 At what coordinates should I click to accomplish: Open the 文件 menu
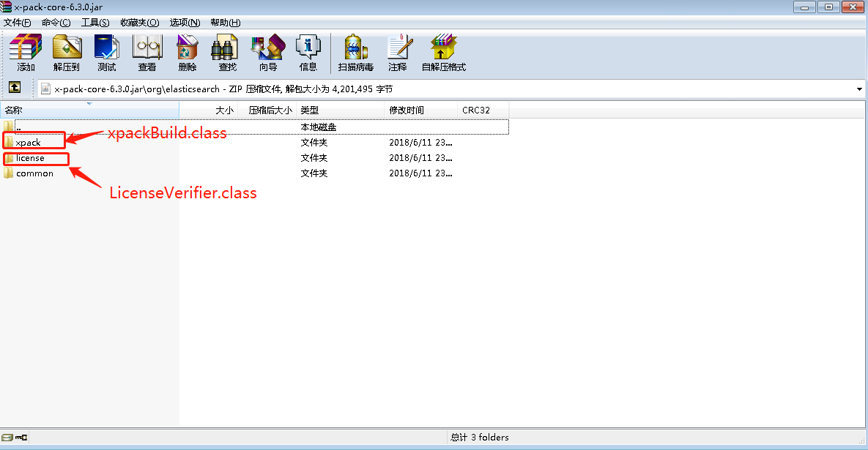click(x=17, y=22)
